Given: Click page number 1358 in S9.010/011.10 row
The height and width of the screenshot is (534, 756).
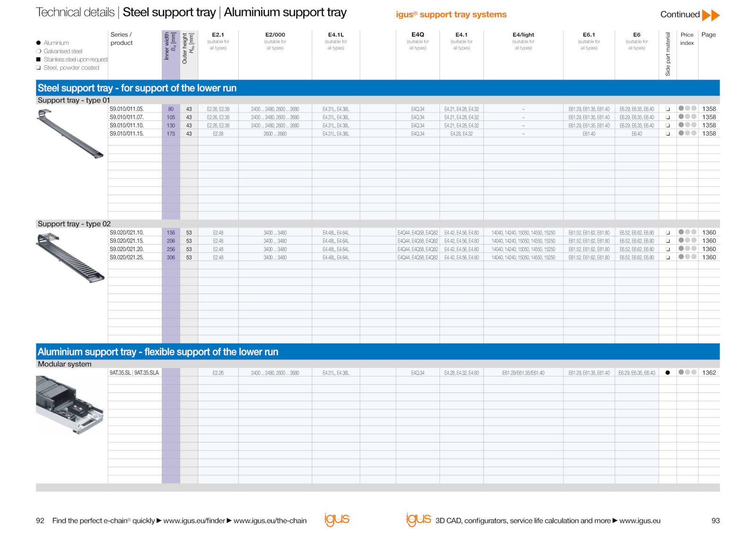Looking at the screenshot, I should (x=709, y=125).
